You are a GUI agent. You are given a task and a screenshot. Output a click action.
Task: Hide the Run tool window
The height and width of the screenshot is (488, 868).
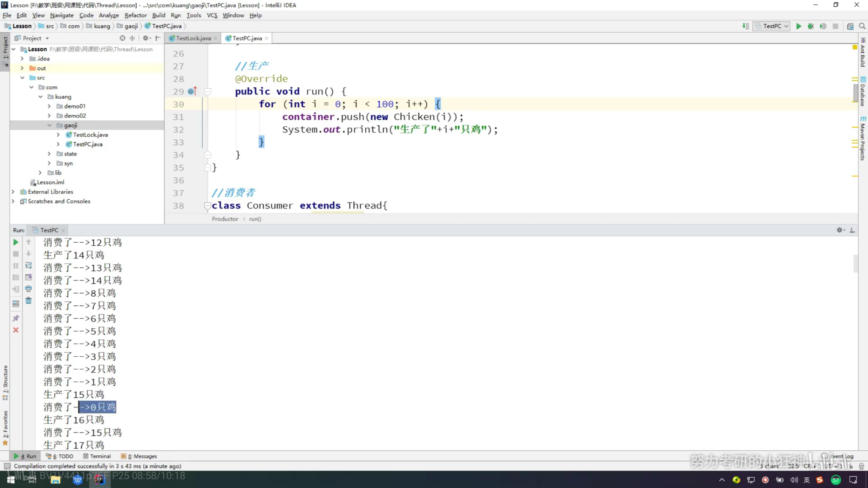852,230
